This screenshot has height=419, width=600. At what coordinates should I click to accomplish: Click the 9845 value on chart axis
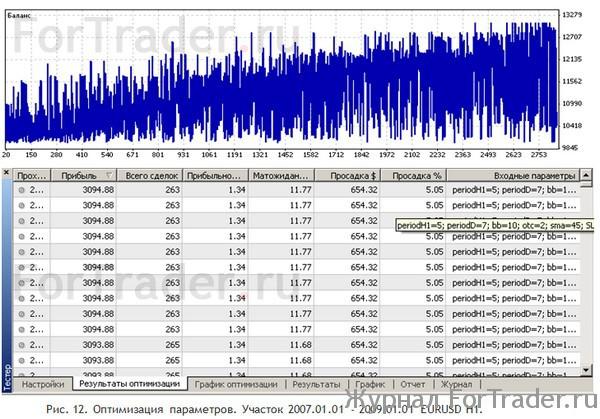[x=572, y=147]
